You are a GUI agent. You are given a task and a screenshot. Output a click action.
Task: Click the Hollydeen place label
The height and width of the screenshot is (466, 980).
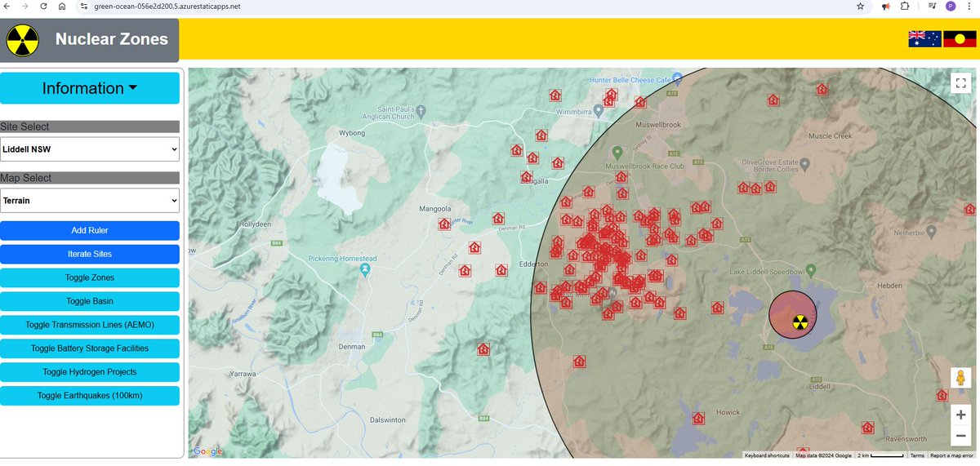coord(256,223)
